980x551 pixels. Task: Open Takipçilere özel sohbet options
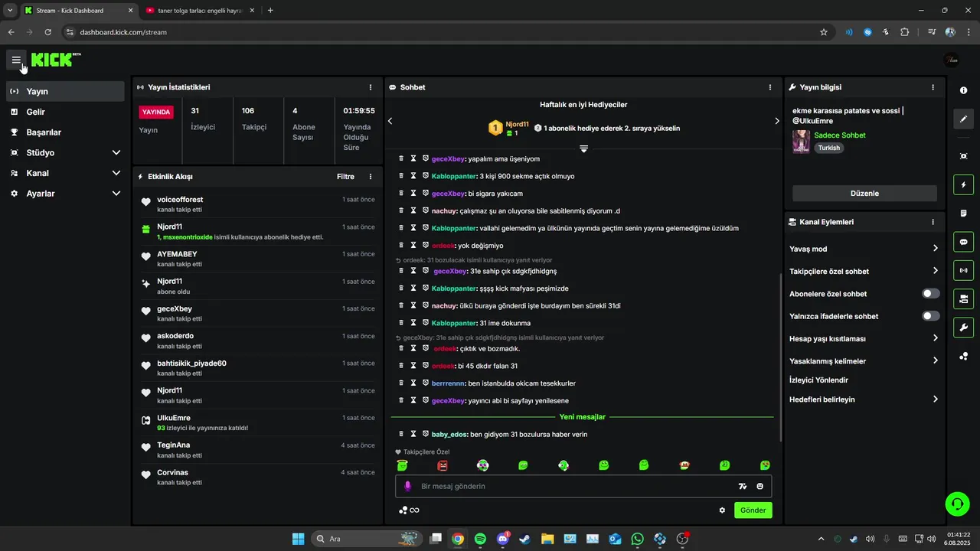click(864, 271)
